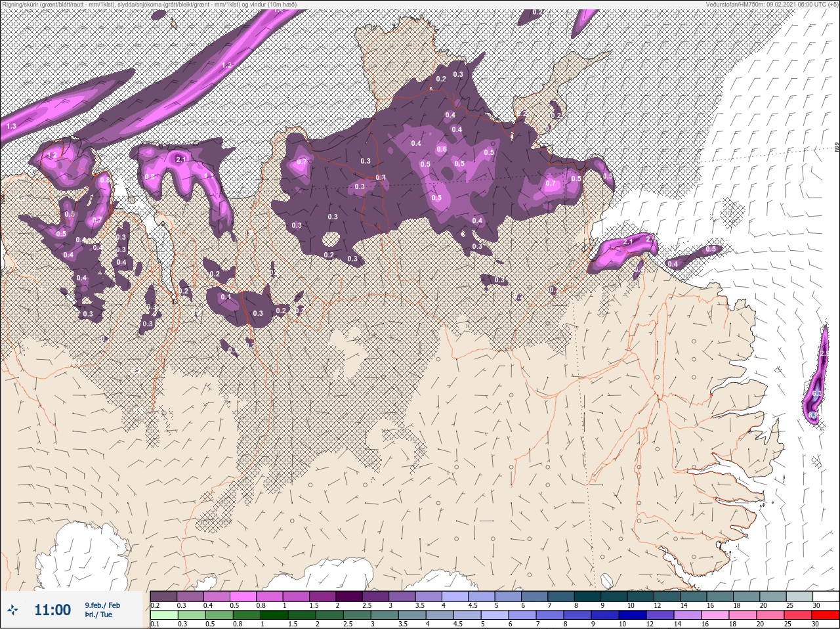Viewport: 840px width, 629px height.
Task: Click the '0.1' label starting the lower scale
Action: [155, 624]
